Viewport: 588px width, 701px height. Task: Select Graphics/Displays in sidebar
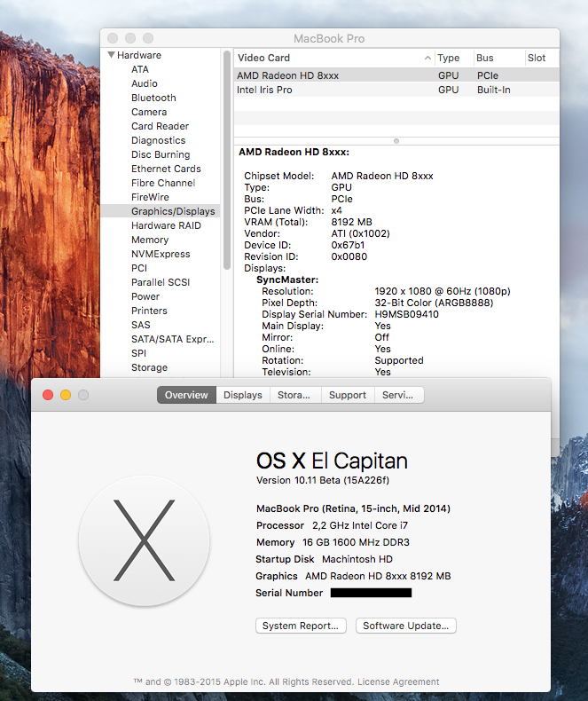pos(161,211)
